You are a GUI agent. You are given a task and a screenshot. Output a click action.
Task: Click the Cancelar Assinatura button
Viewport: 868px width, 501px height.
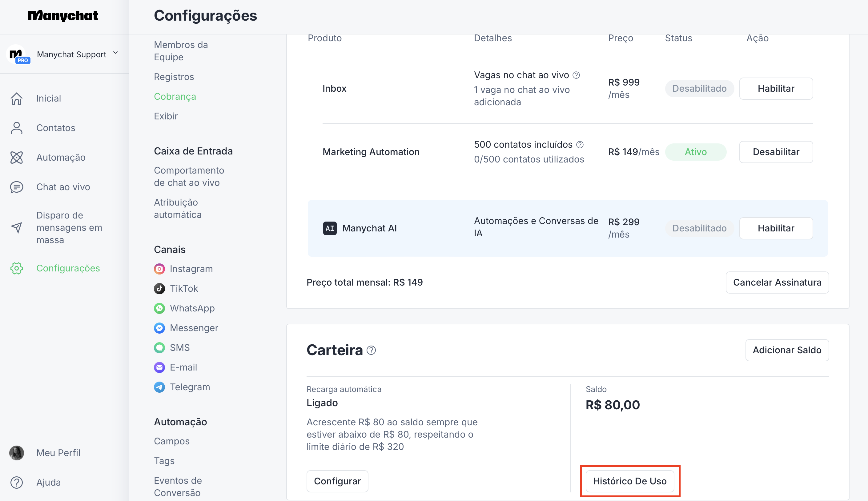(x=777, y=283)
